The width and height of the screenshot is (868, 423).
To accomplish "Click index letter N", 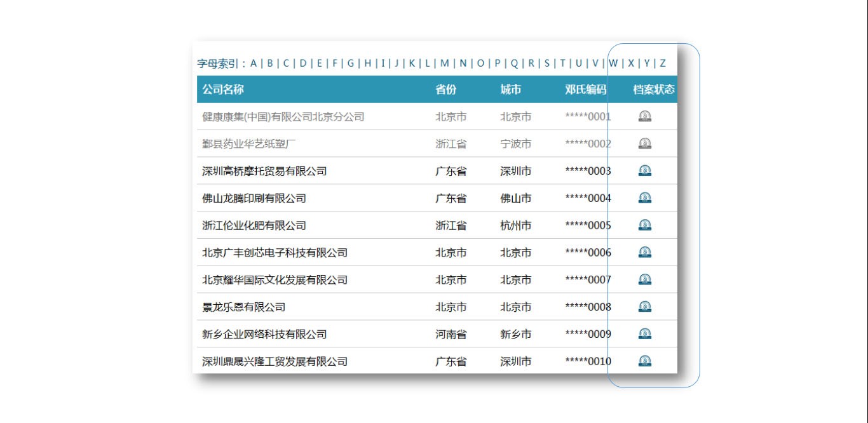I will 463,64.
